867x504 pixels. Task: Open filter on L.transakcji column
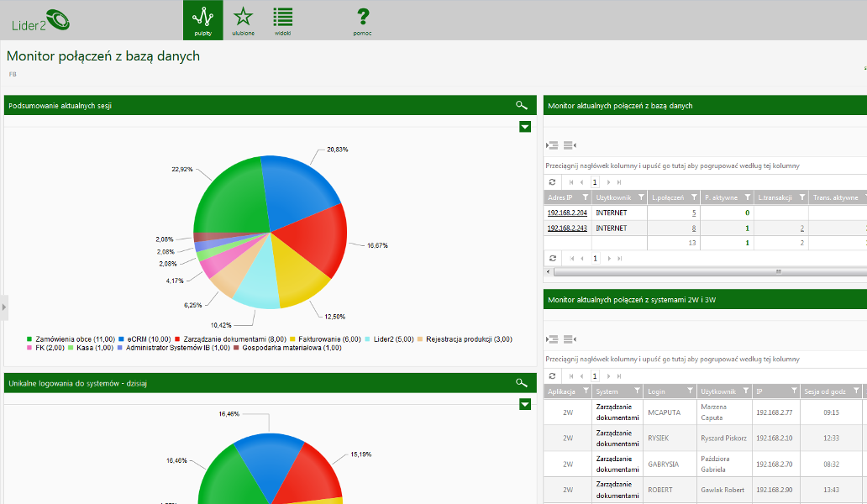[801, 197]
